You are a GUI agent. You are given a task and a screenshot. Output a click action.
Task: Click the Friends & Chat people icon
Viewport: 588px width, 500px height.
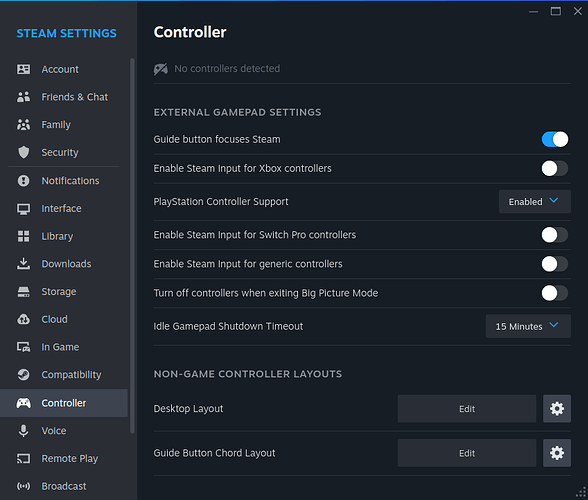point(23,97)
